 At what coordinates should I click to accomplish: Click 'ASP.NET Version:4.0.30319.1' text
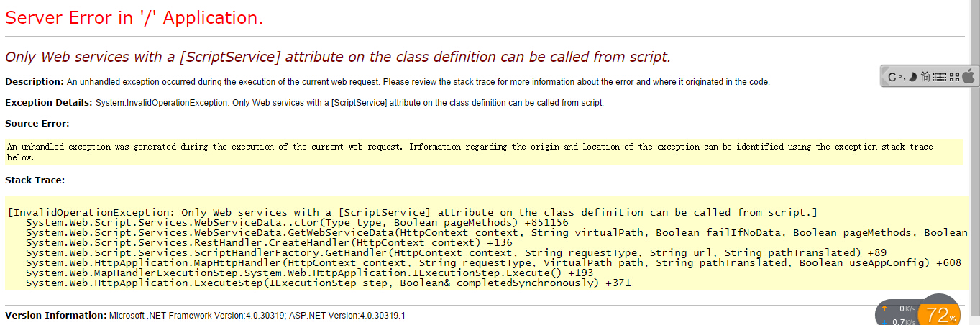point(347,316)
